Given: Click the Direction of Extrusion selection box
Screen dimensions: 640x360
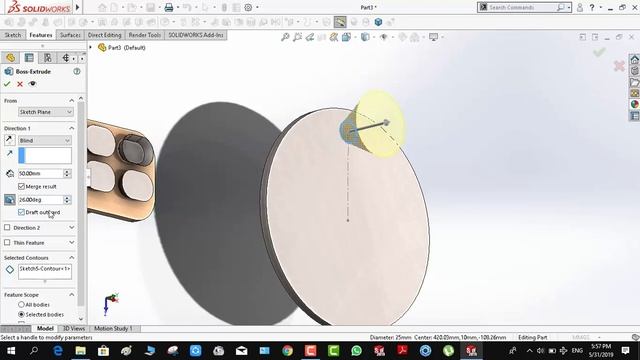Looking at the screenshot, I should (45, 156).
